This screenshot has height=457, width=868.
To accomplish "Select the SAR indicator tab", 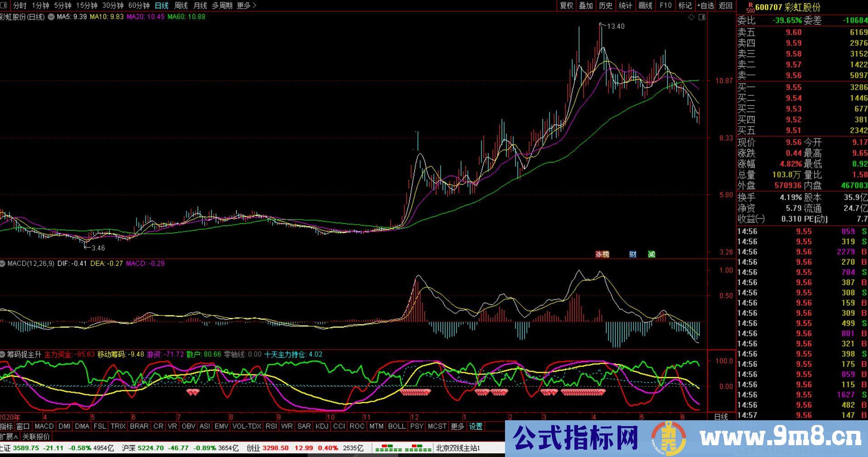I will click(x=304, y=427).
